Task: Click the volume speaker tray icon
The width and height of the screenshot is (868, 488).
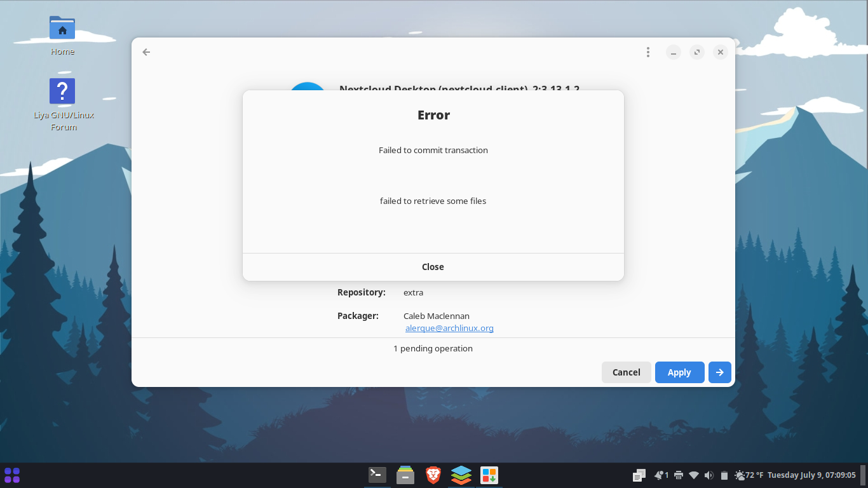Action: point(709,475)
